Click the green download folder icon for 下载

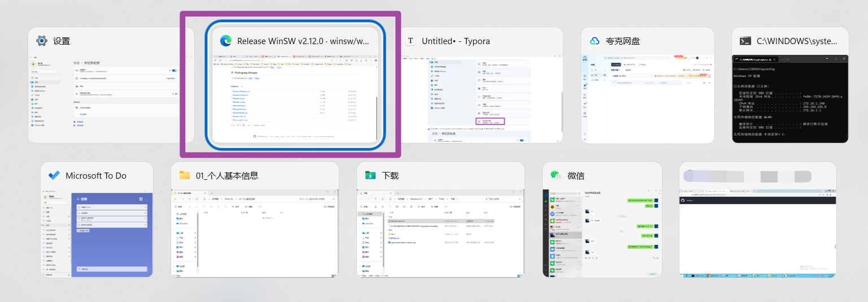[370, 175]
